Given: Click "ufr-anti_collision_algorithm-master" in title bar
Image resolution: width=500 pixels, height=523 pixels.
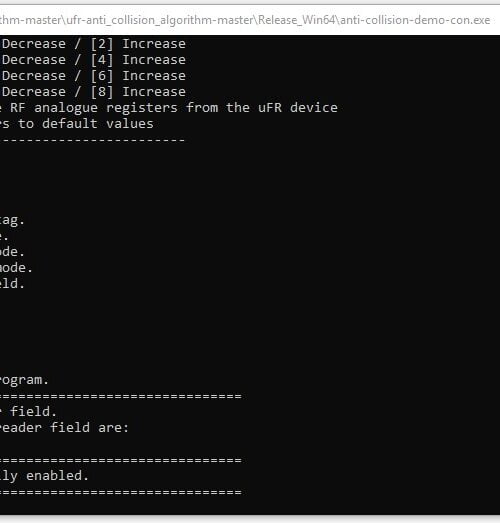Looking at the screenshot, I should (x=160, y=20).
